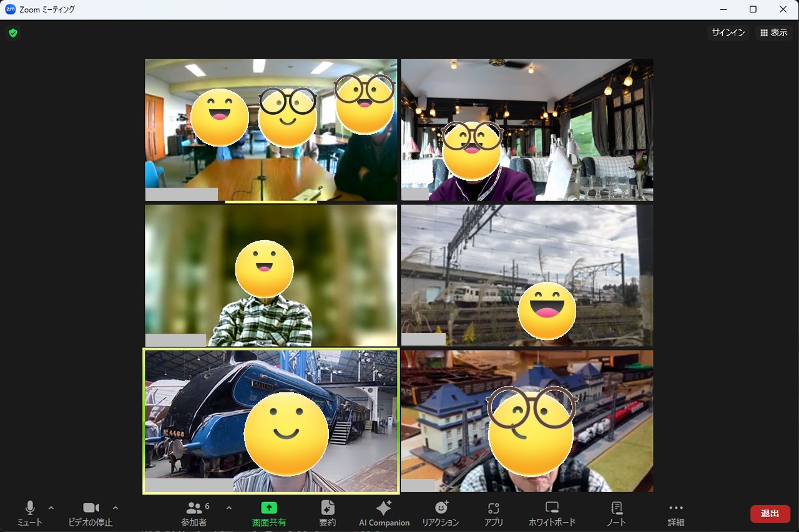Screen dimensions: 799x532
Task: Expand the audio options arrow beside Mute
Action: 51,508
